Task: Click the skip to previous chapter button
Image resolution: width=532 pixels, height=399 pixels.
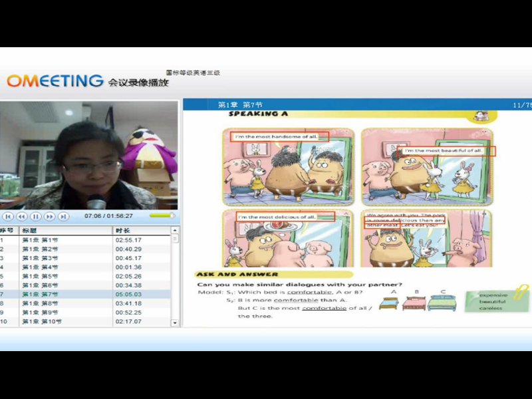Action: 8,216
